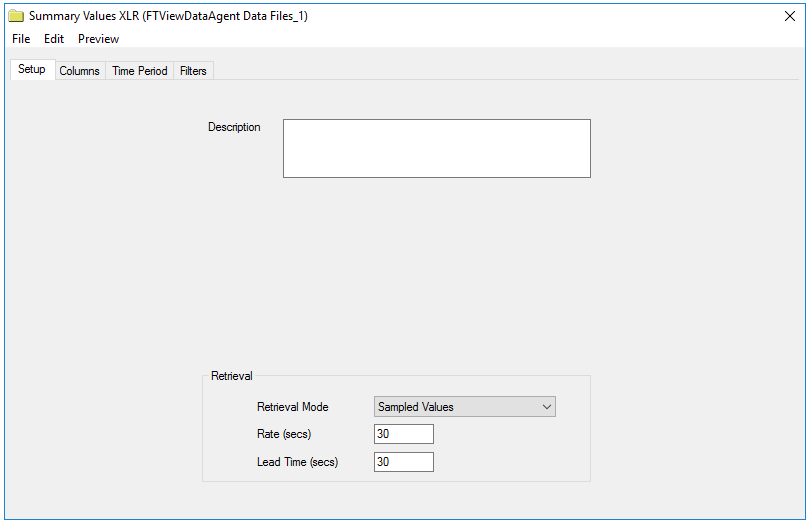The image size is (810, 523).
Task: Close the Summary Values XLR window
Action: tap(789, 16)
